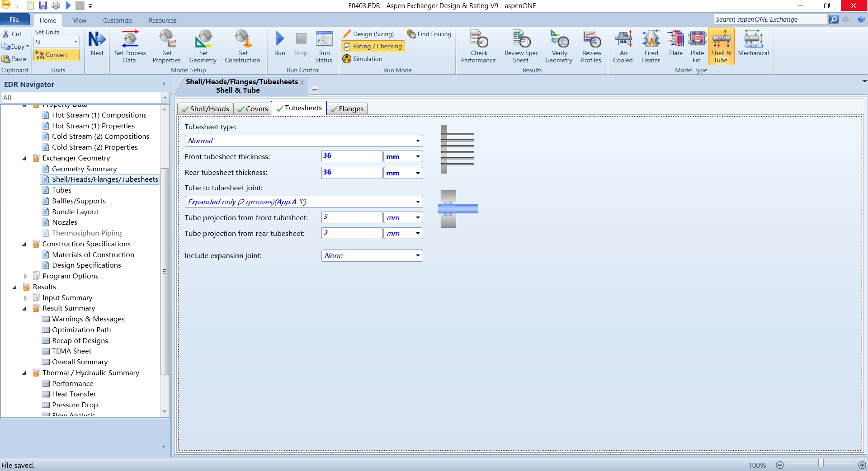
Task: Click the Cut clipboard icon
Action: (x=6, y=34)
